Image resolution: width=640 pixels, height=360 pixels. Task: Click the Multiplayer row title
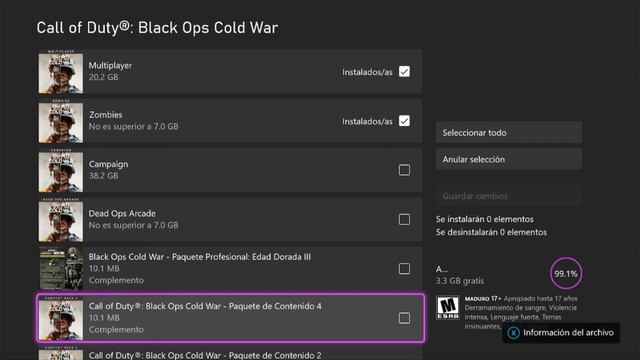pyautogui.click(x=110, y=65)
